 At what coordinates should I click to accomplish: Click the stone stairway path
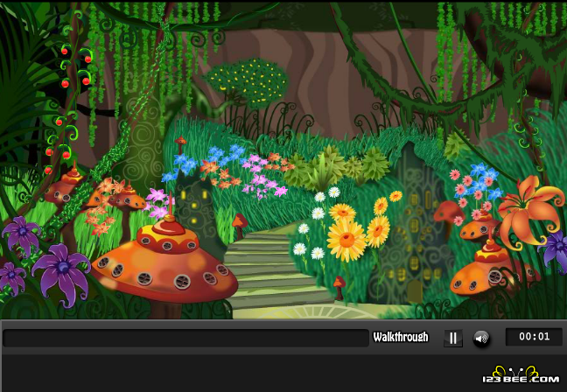[275, 271]
